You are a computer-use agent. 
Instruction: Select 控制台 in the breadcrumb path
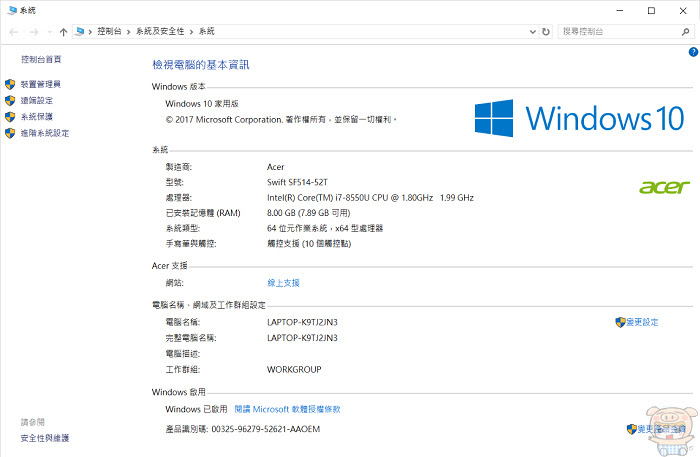click(x=109, y=31)
